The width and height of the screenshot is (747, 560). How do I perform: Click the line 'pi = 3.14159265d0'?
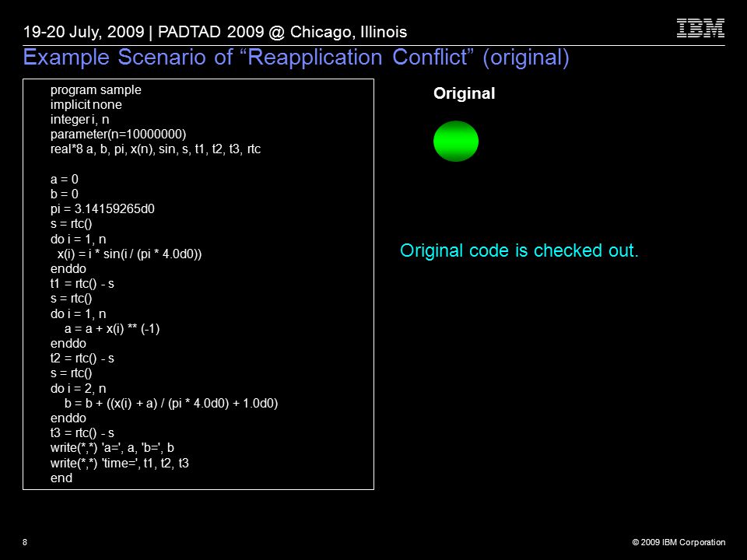pyautogui.click(x=103, y=208)
